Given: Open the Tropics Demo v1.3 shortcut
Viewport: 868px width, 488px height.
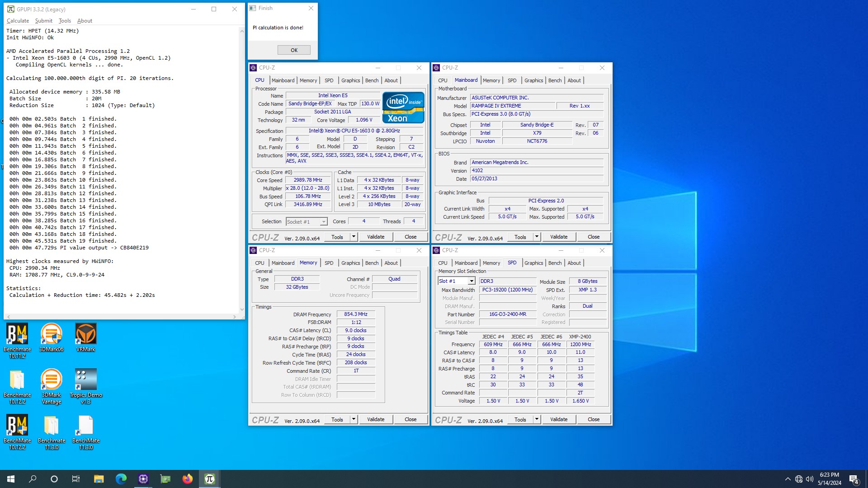Looking at the screenshot, I should pos(85,386).
